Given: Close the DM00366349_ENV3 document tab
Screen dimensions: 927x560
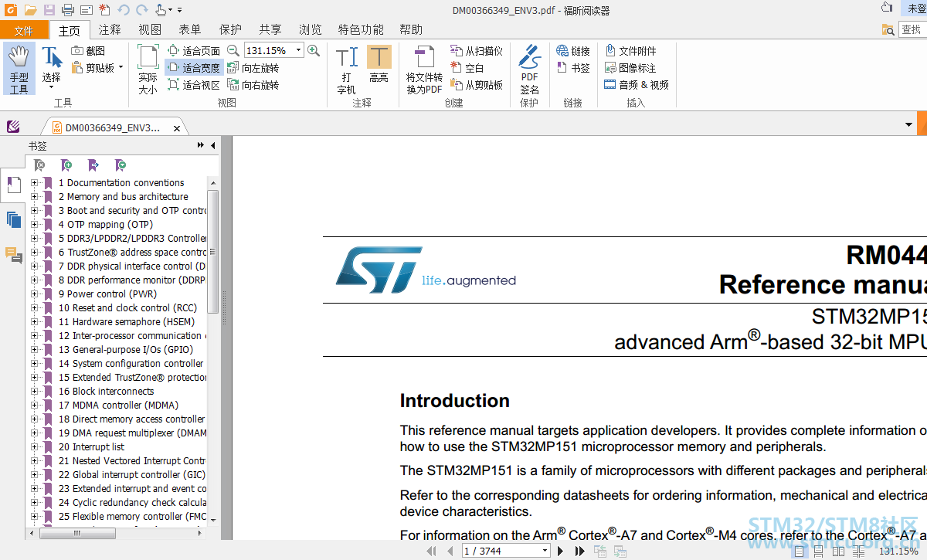Looking at the screenshot, I should (177, 128).
